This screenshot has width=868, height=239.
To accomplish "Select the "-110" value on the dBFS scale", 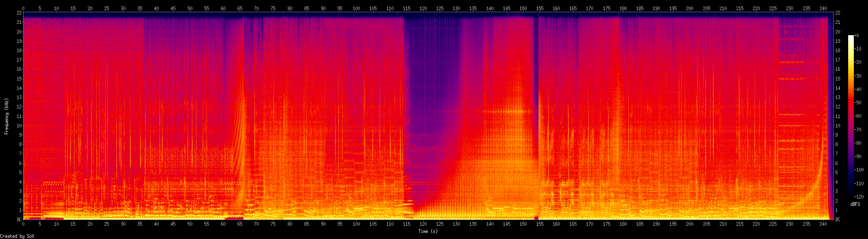I will [x=859, y=184].
